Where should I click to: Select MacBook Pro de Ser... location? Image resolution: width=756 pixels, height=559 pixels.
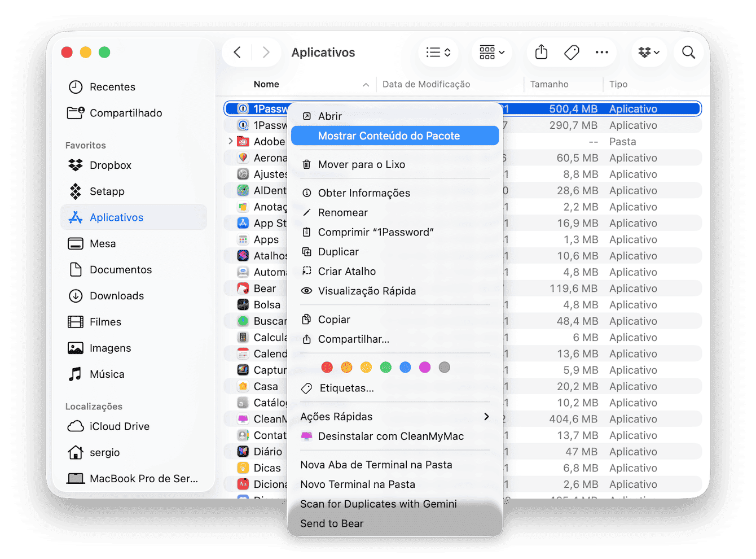[x=133, y=479]
